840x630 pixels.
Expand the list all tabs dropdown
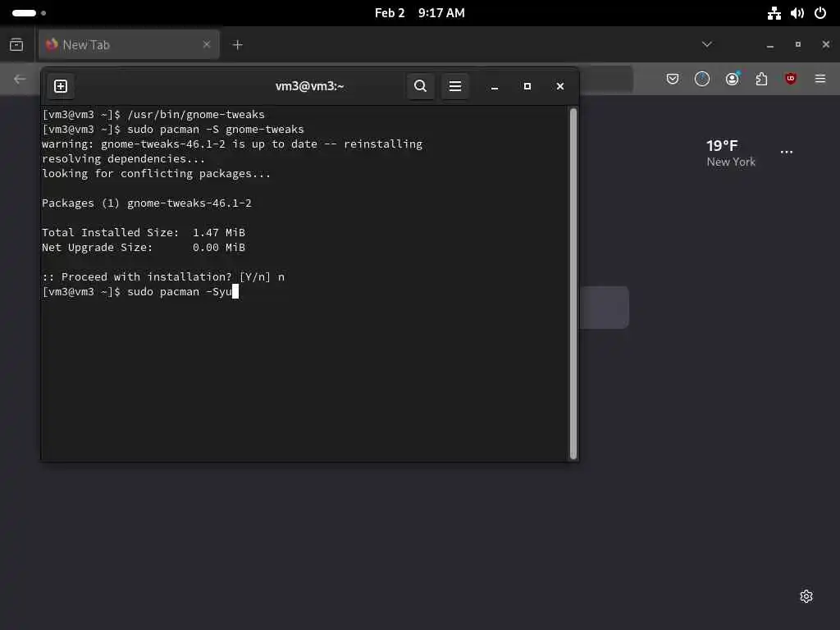pos(706,44)
